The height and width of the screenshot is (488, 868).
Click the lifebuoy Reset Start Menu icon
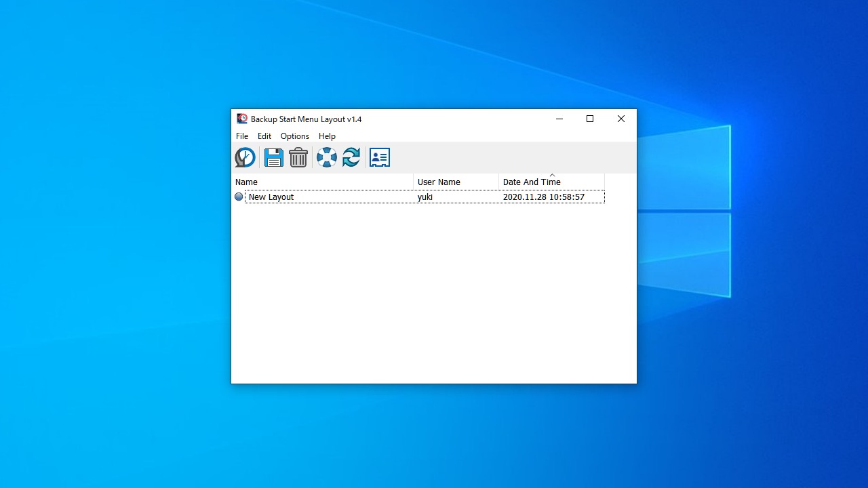327,157
